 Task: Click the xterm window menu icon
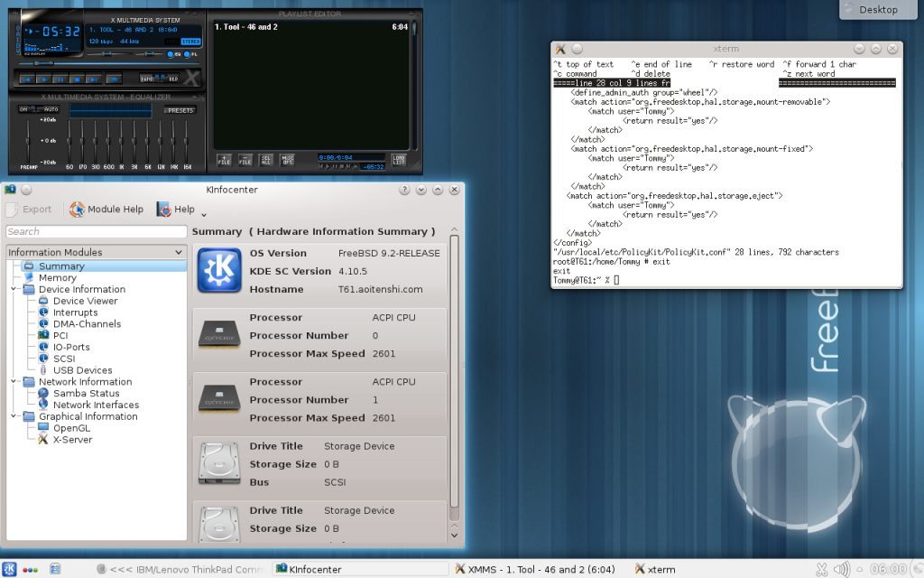(x=560, y=49)
